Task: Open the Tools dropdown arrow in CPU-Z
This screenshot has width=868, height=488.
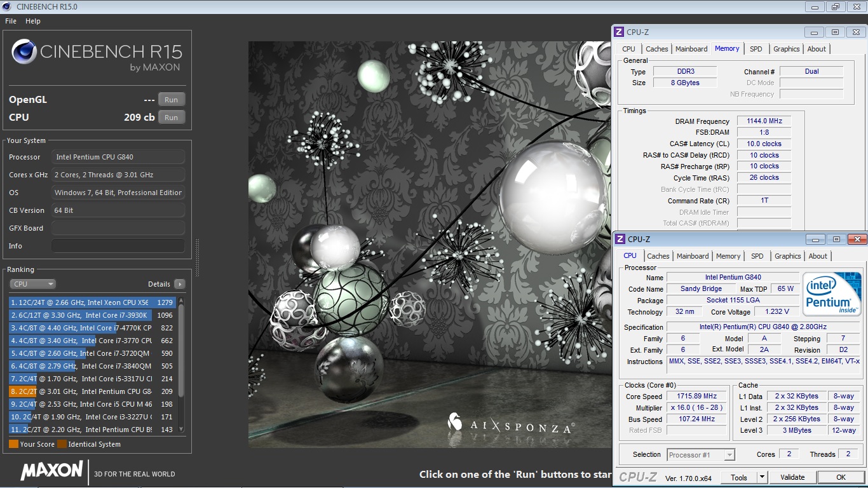Action: (762, 477)
